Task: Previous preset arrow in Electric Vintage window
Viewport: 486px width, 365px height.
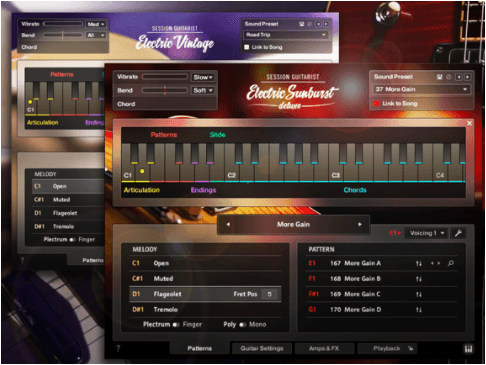Action: [318, 24]
